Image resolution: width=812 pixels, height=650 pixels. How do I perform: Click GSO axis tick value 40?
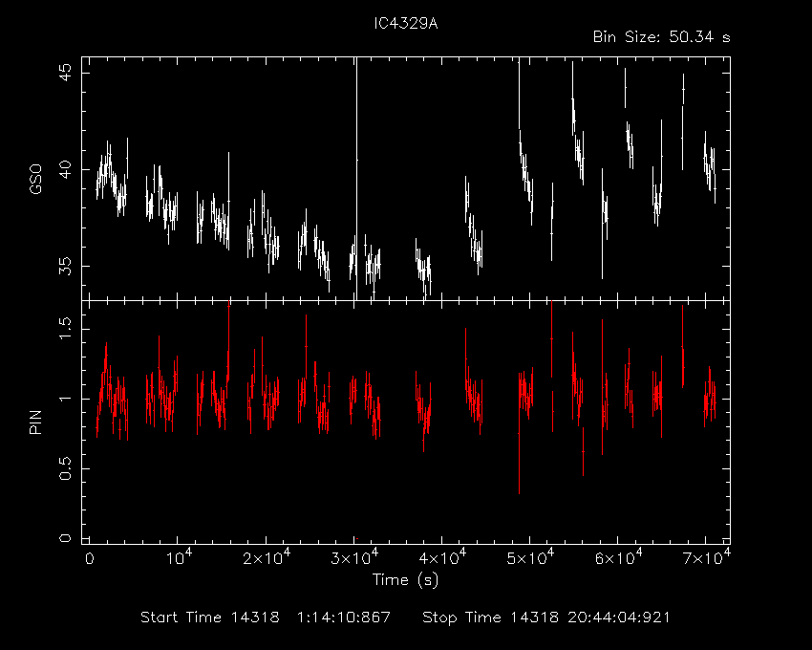pyautogui.click(x=65, y=169)
